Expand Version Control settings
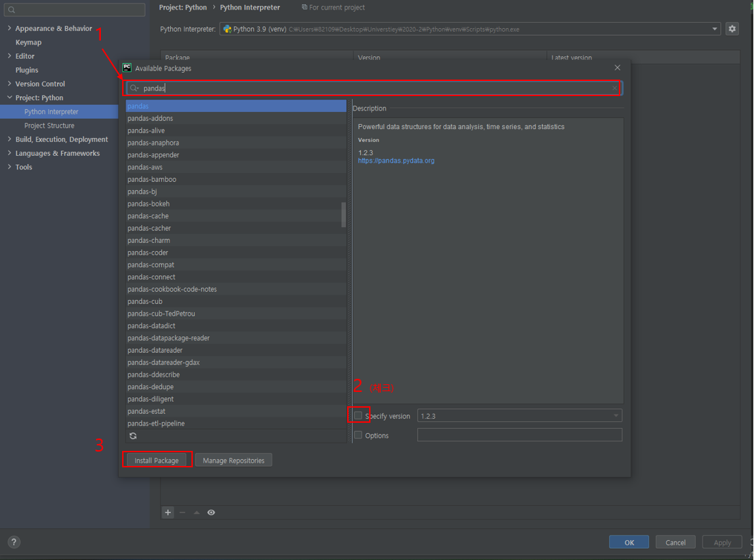 (9, 84)
